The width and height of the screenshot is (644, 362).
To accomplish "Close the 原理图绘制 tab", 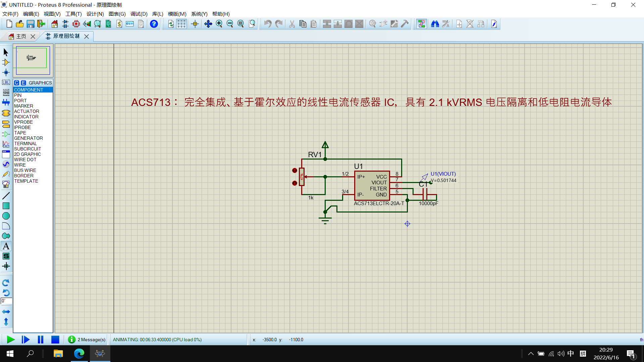I will pos(87,37).
